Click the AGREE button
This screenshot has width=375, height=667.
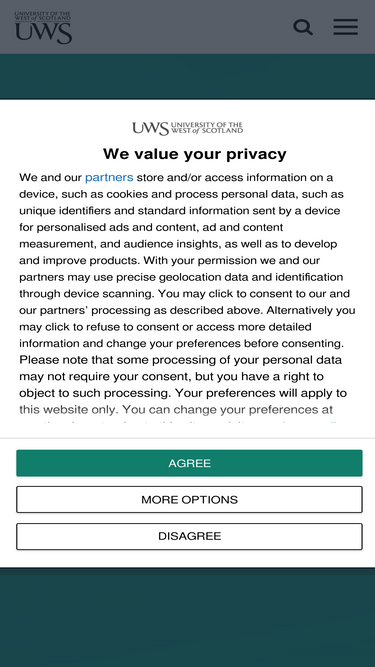coord(189,463)
